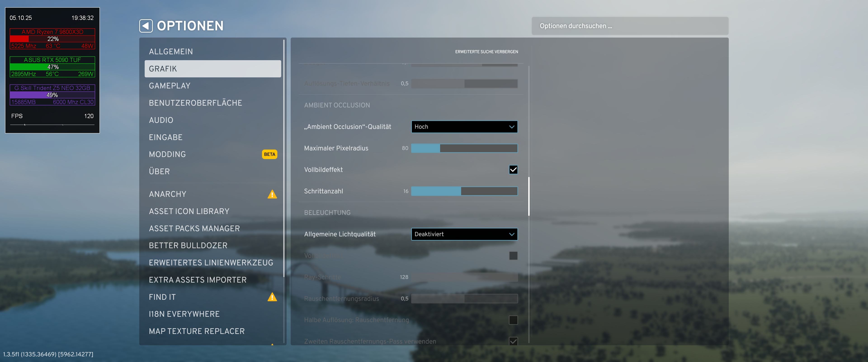Screen dimensions: 868x362
Task: Click the chevron in the Allgemeine Lichtqualität box
Action: click(512, 234)
